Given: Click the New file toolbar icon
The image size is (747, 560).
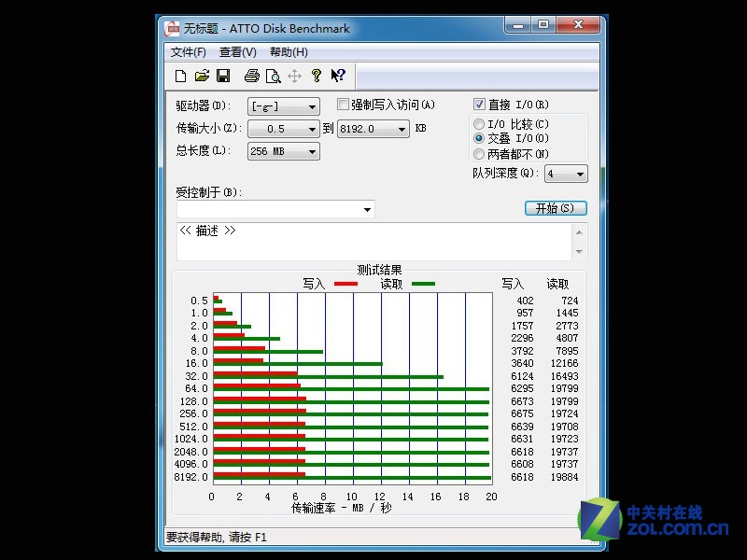Looking at the screenshot, I should pos(180,76).
